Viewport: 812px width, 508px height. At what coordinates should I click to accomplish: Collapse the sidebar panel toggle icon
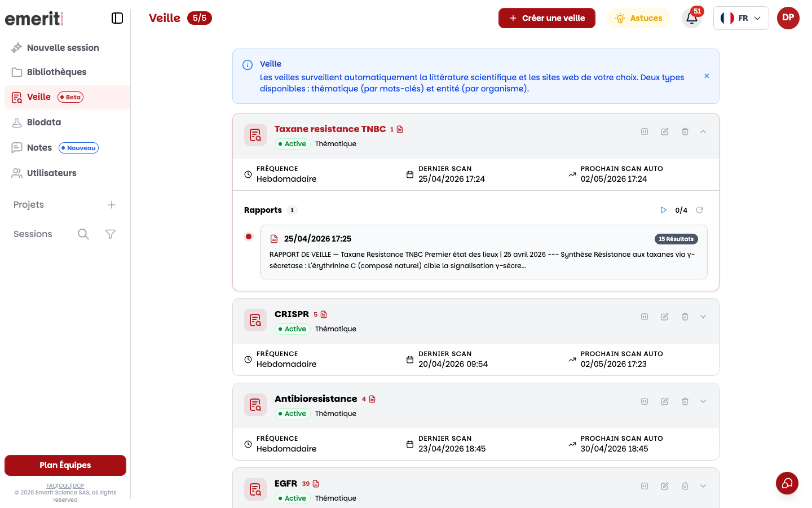point(117,18)
